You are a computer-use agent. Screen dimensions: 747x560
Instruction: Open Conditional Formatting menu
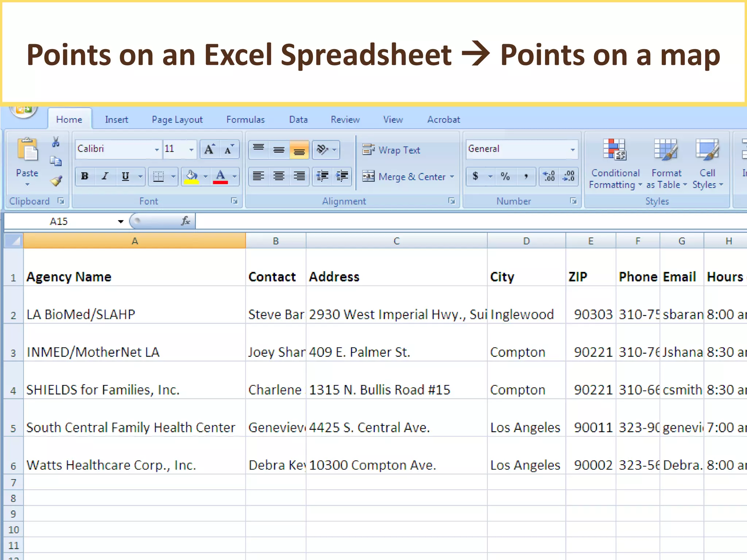click(615, 164)
